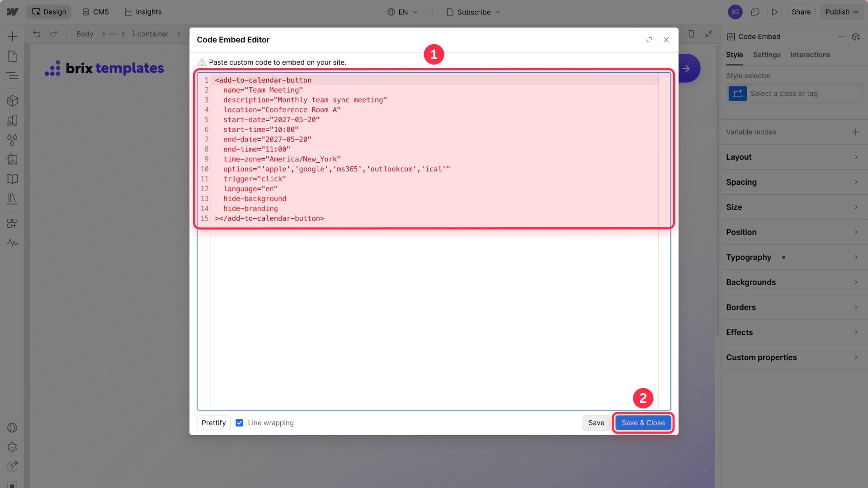Click the Redo arrow
The image size is (868, 488).
(54, 34)
